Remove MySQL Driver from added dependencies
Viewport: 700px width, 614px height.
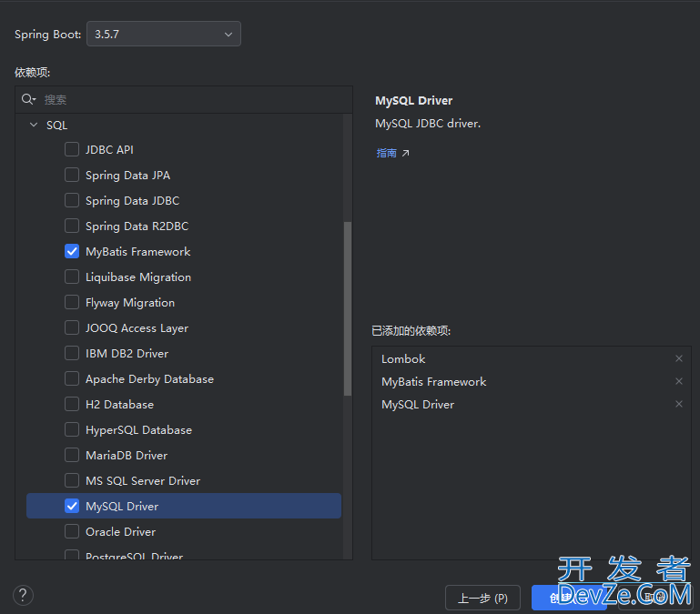tap(678, 404)
